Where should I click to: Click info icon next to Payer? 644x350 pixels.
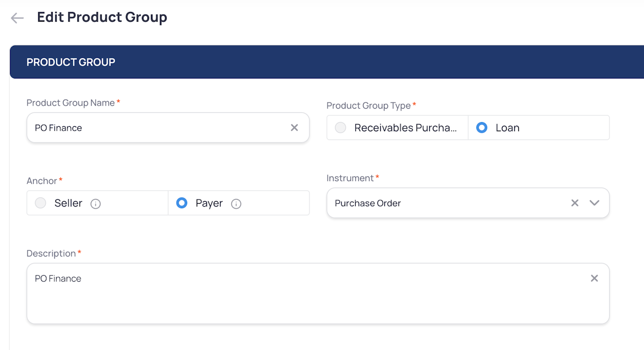(x=236, y=204)
